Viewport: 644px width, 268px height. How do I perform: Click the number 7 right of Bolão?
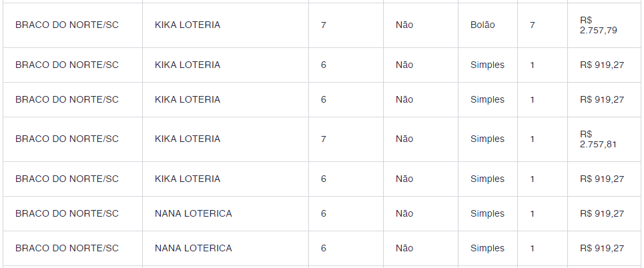point(533,25)
